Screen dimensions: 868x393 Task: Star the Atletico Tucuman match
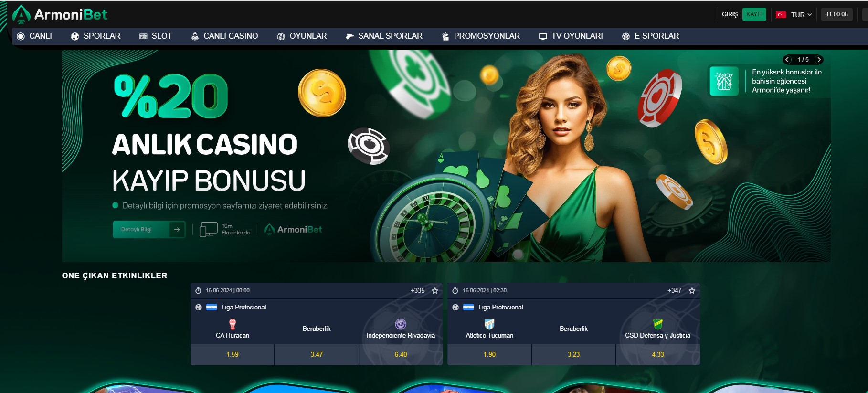pyautogui.click(x=692, y=290)
